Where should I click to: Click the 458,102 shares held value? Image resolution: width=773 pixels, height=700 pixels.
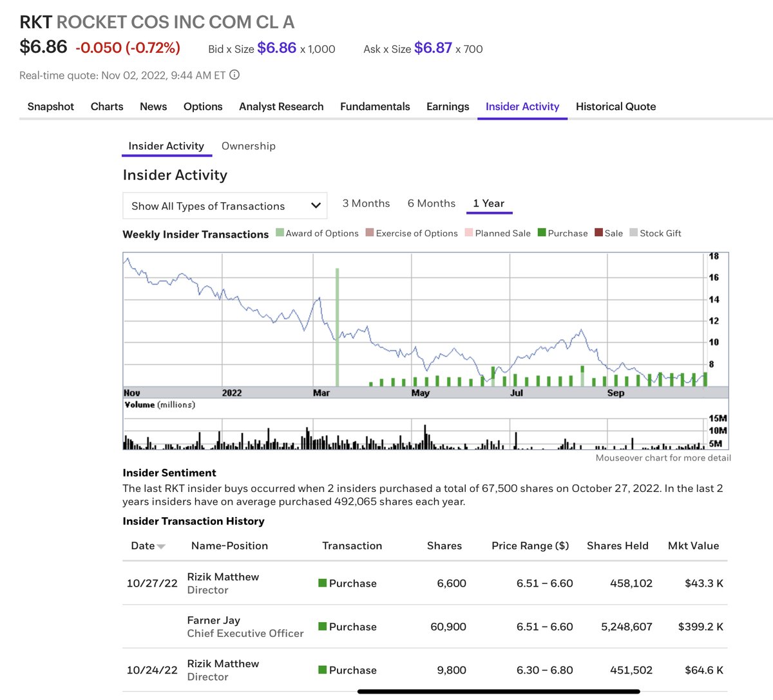tap(631, 583)
